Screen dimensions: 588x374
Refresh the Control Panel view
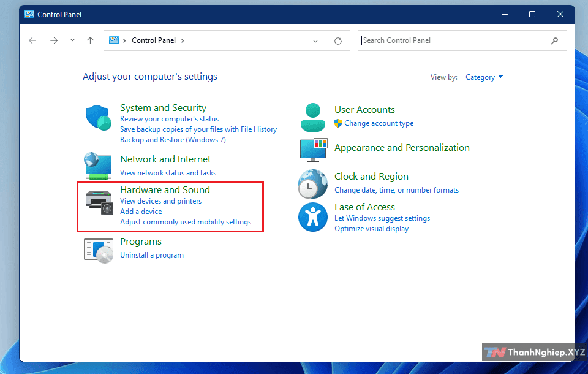click(x=338, y=40)
